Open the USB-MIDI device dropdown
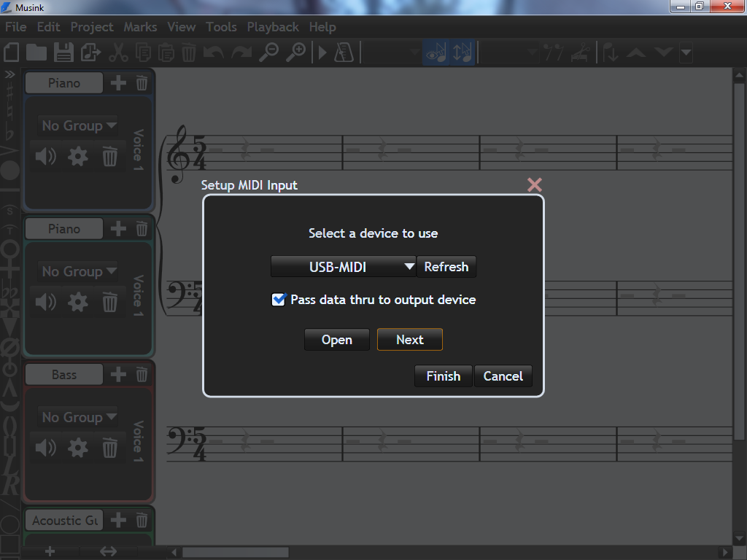 (x=343, y=266)
